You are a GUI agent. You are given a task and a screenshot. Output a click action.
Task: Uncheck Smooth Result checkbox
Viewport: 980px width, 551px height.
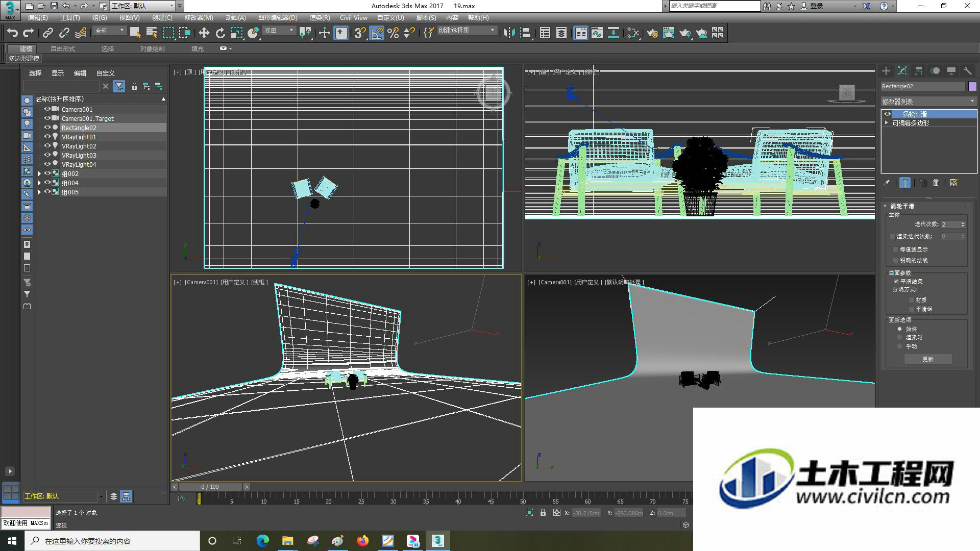click(x=896, y=282)
